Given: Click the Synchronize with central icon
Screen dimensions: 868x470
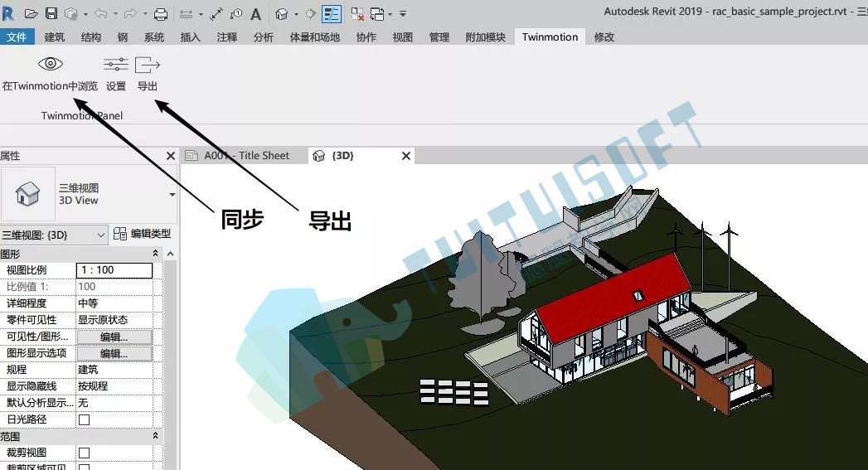Looking at the screenshot, I should coord(70,14).
